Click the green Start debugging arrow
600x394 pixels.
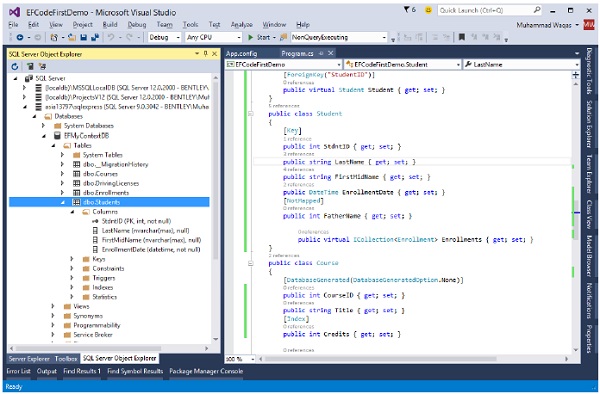click(251, 37)
